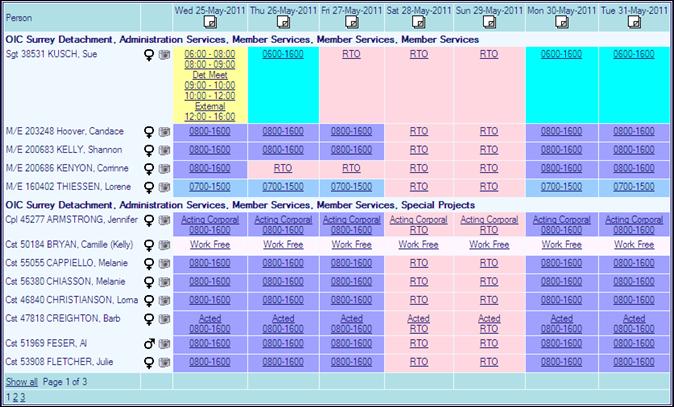Open the day icon under Sat 28-May-2011

418,22
